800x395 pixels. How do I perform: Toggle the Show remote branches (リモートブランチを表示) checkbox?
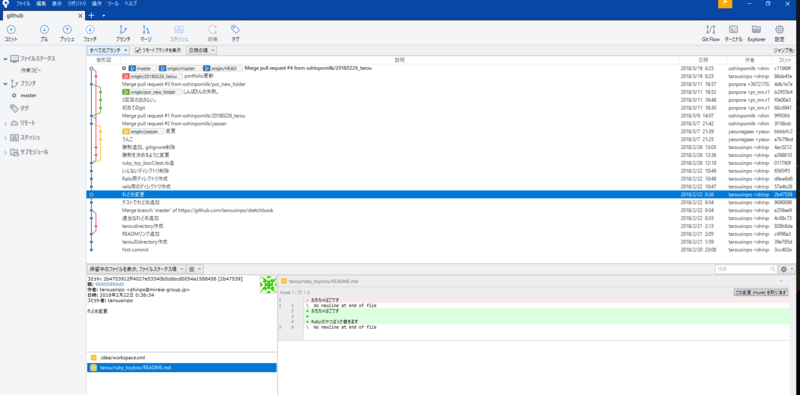pyautogui.click(x=138, y=51)
